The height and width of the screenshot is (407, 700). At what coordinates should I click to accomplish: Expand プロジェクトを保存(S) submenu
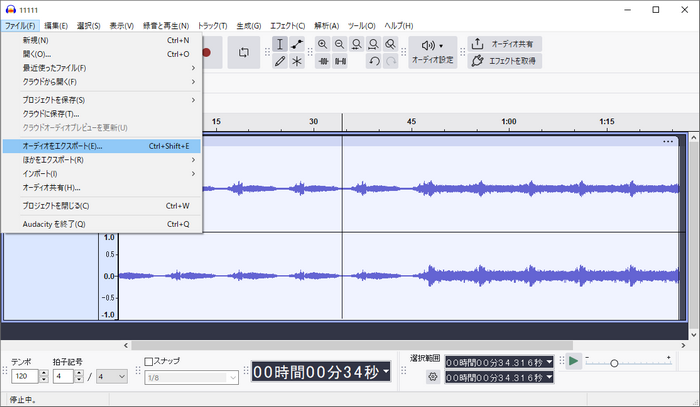tap(102, 100)
